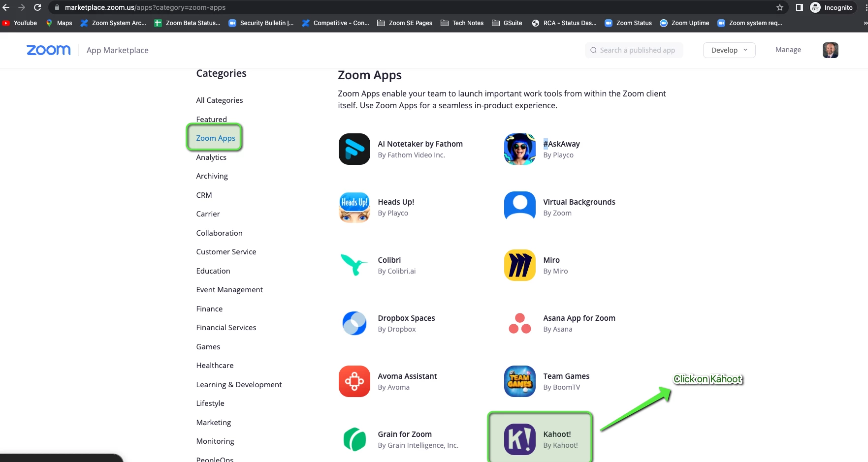Open the Avoma Assistant app icon
The height and width of the screenshot is (462, 868).
pyautogui.click(x=354, y=381)
